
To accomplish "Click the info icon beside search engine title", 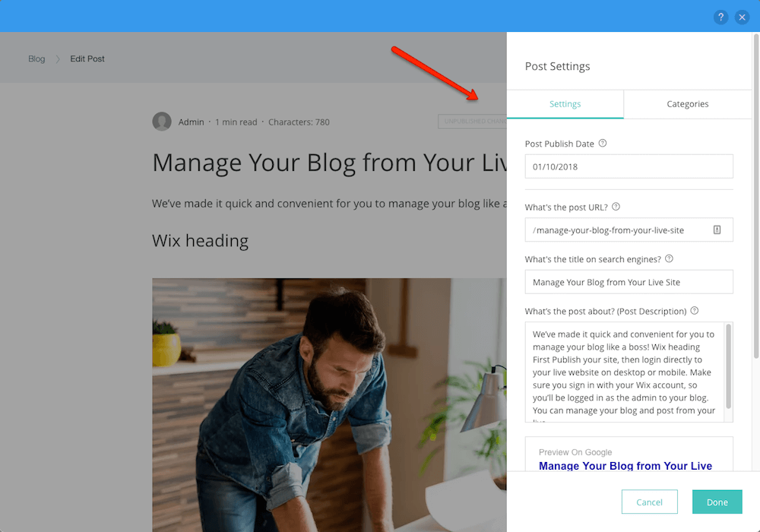I will pyautogui.click(x=669, y=258).
